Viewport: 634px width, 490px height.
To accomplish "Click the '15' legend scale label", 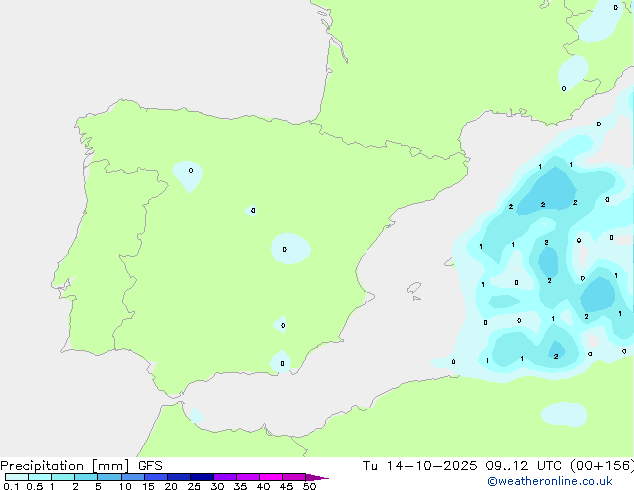I will (x=148, y=486).
